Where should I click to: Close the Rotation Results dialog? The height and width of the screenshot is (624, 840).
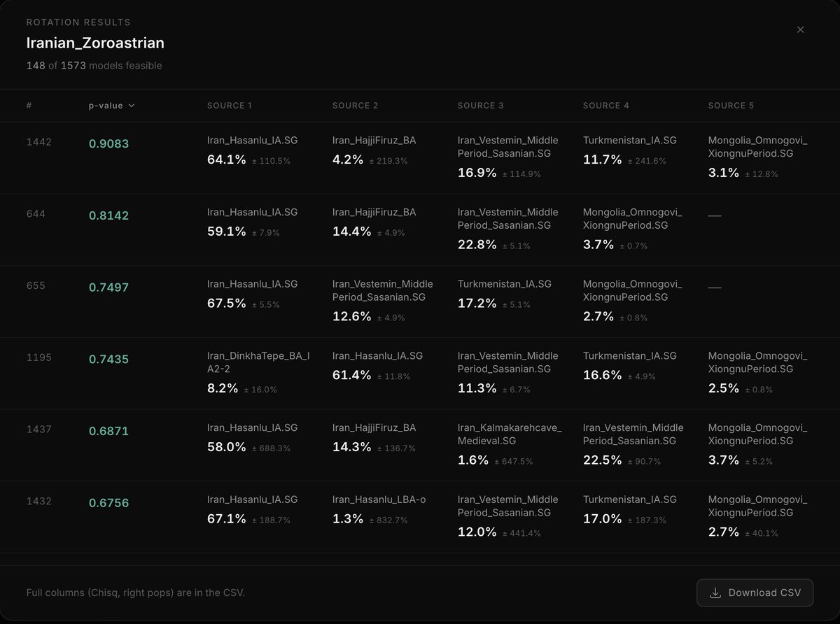[x=800, y=29]
